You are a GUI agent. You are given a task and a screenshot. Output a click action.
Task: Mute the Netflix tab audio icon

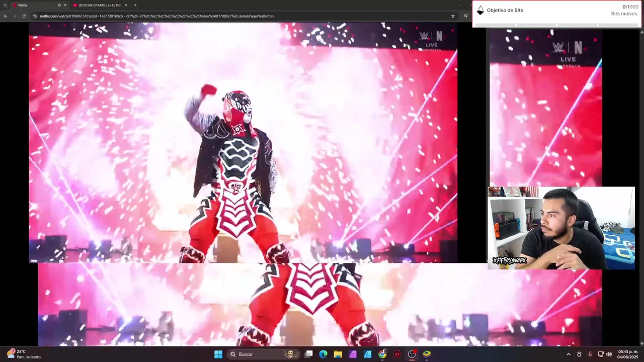pyautogui.click(x=59, y=5)
